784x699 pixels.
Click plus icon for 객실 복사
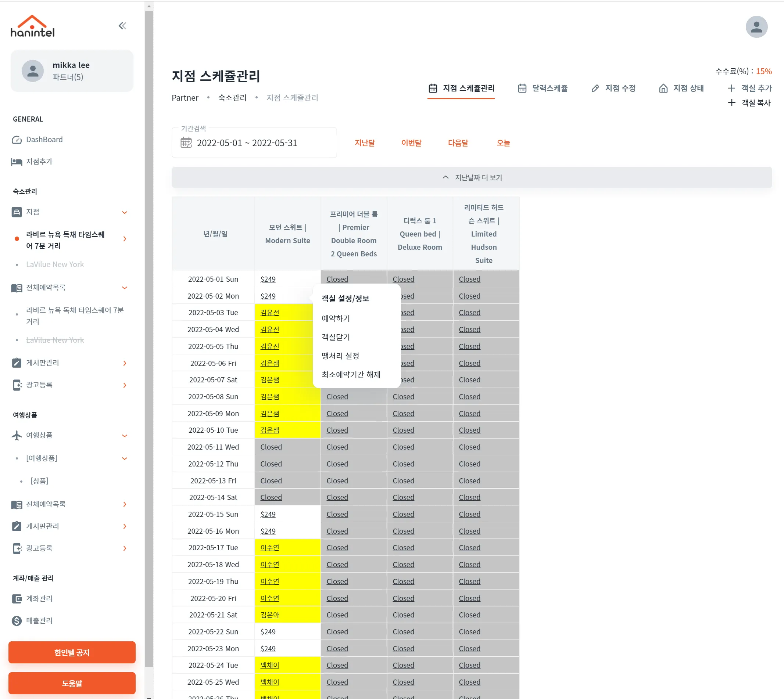732,102
